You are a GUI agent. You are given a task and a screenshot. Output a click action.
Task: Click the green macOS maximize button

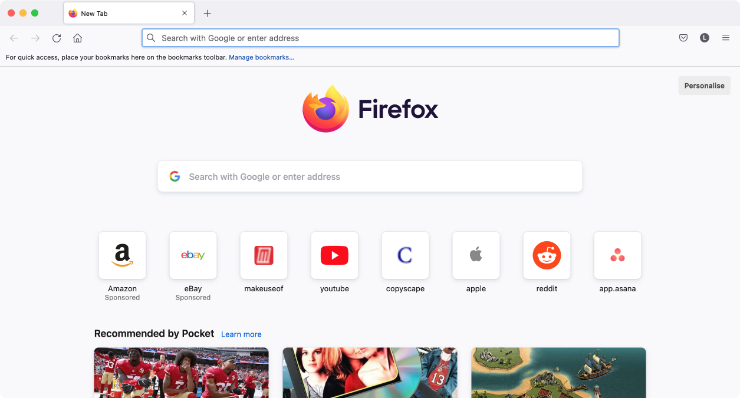(x=34, y=13)
